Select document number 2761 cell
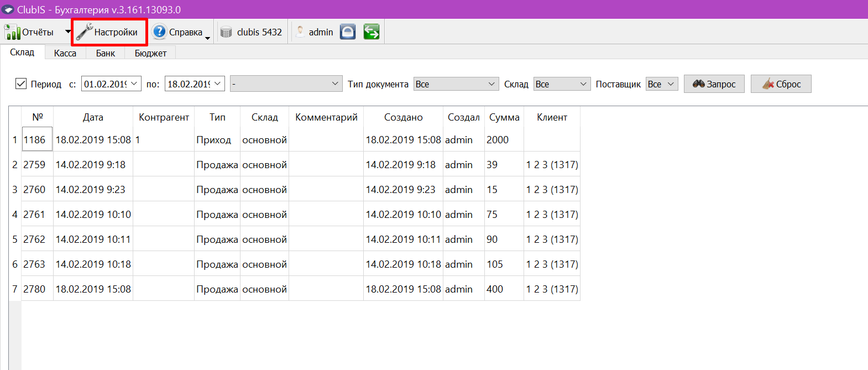This screenshot has width=868, height=370. coord(37,214)
